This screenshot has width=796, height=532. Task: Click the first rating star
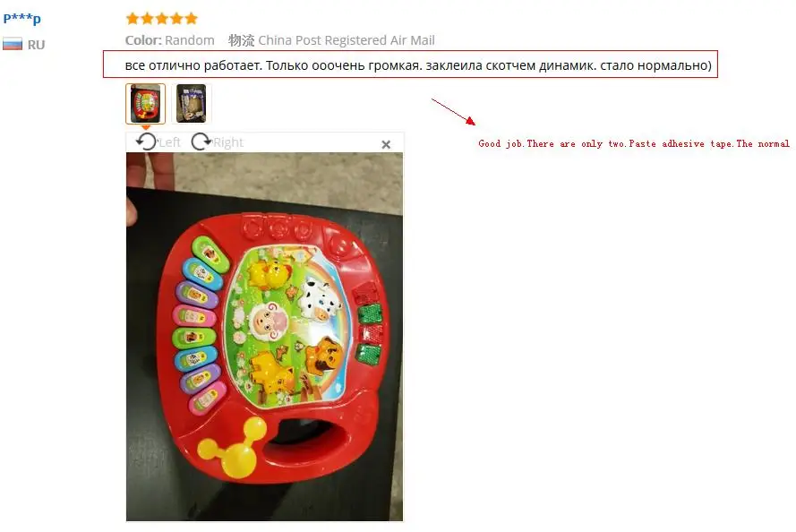tap(133, 19)
